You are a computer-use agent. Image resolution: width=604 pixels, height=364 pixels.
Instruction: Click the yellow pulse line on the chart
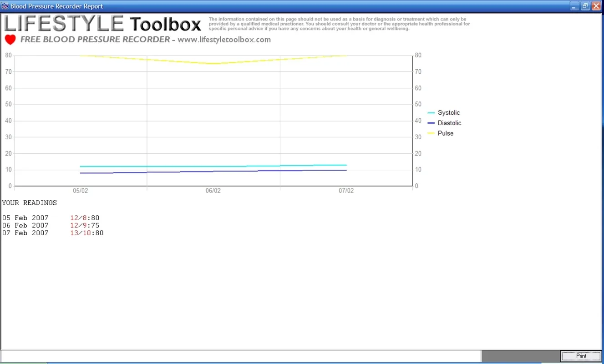[x=213, y=63]
